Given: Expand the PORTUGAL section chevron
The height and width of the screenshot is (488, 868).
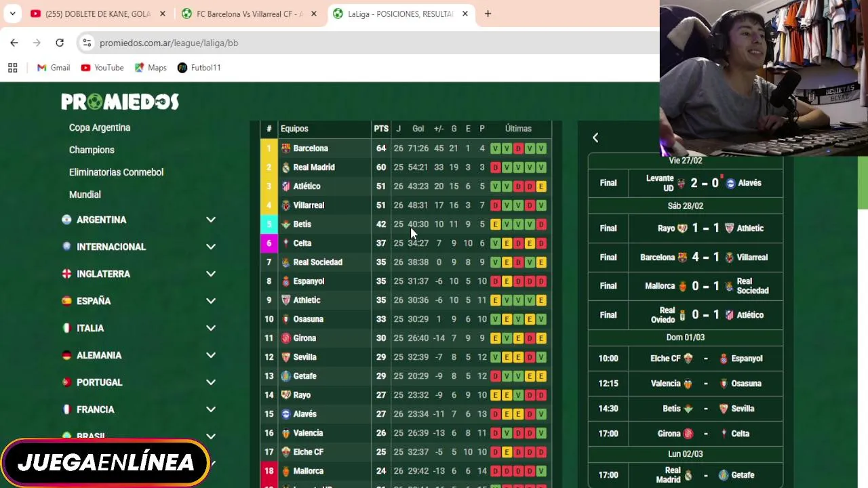Looking at the screenshot, I should [x=211, y=382].
